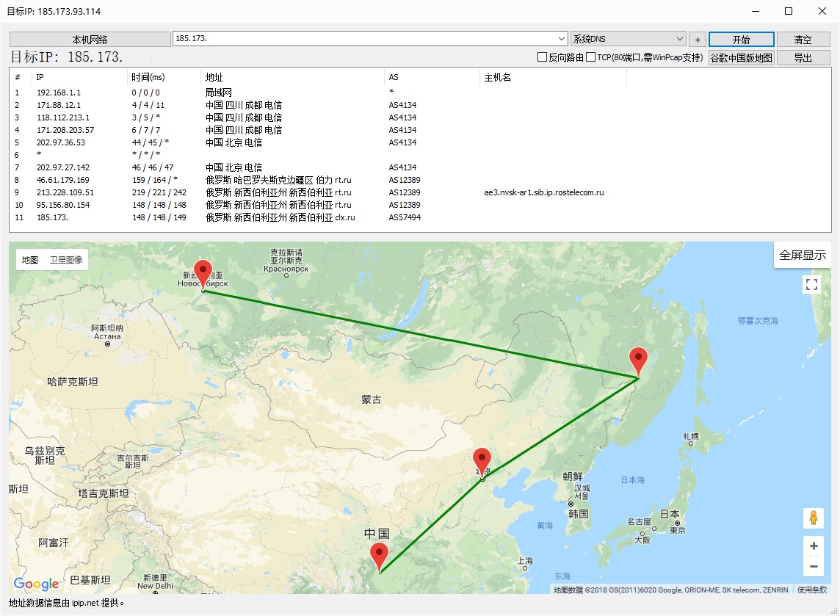Export results with 导出 button
The width and height of the screenshot is (840, 616).
(803, 57)
